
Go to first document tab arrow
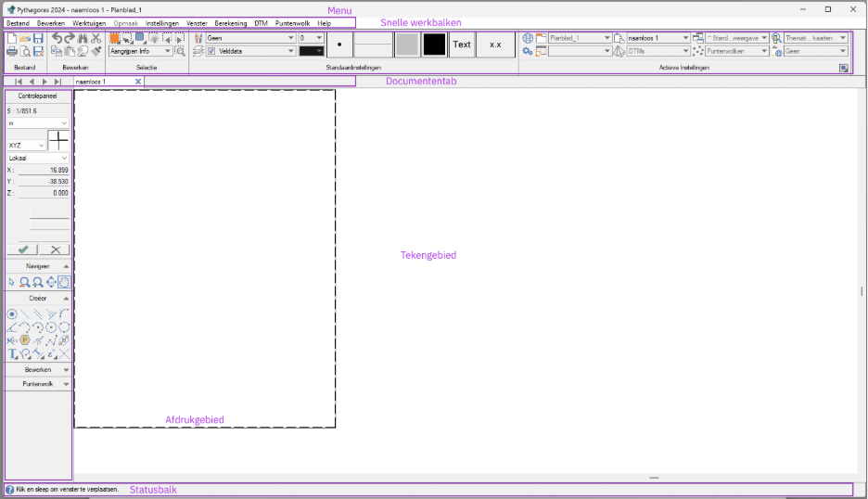19,82
